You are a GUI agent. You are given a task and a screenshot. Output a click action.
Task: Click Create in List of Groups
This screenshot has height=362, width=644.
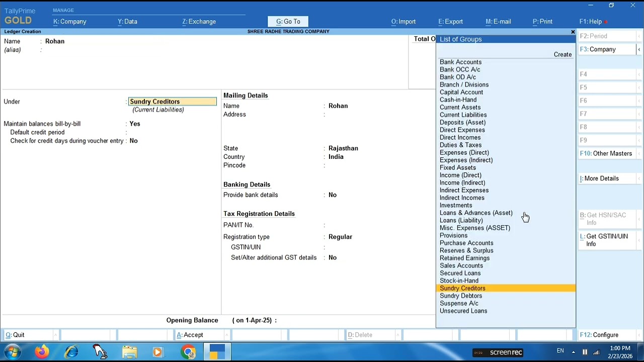point(562,54)
